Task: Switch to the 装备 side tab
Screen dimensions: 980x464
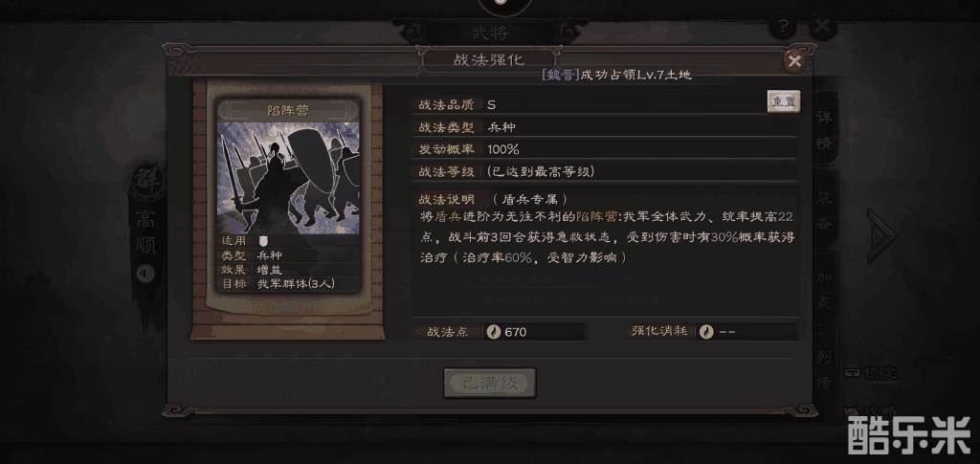Action: point(824,210)
